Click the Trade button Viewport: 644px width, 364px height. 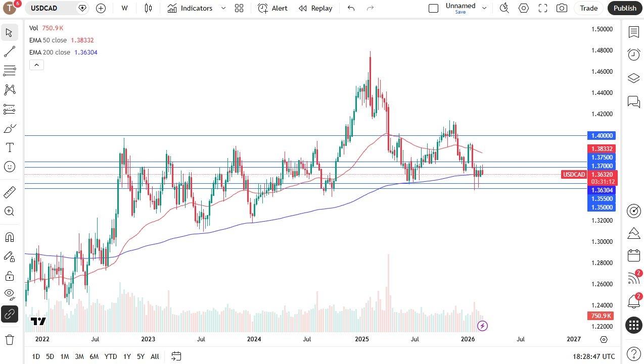[588, 8]
